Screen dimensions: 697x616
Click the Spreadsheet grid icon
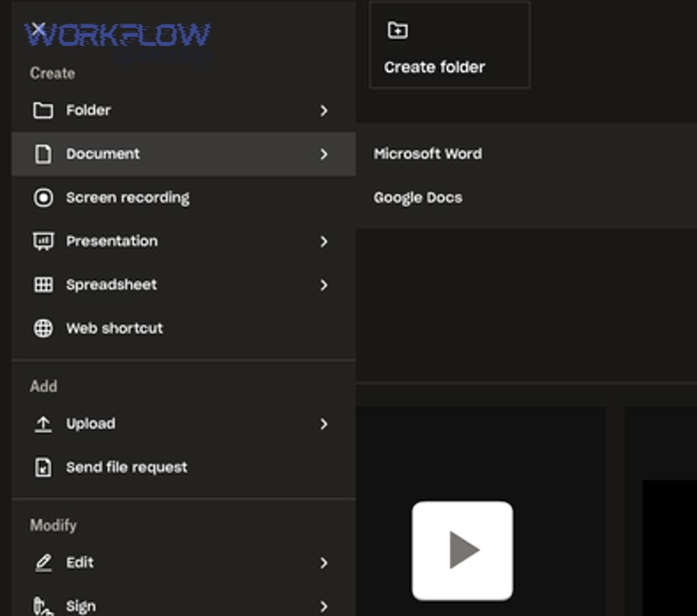(43, 285)
